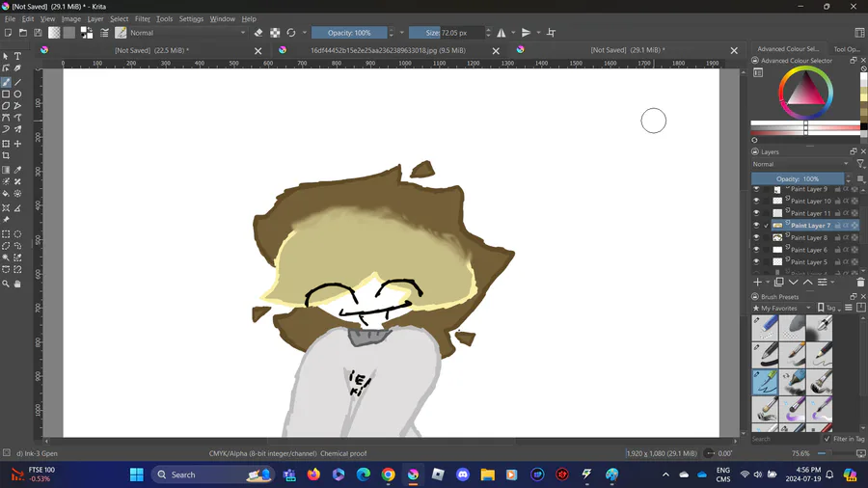Create a new document from toolbar
Viewport: 868px width, 488px height.
8,33
